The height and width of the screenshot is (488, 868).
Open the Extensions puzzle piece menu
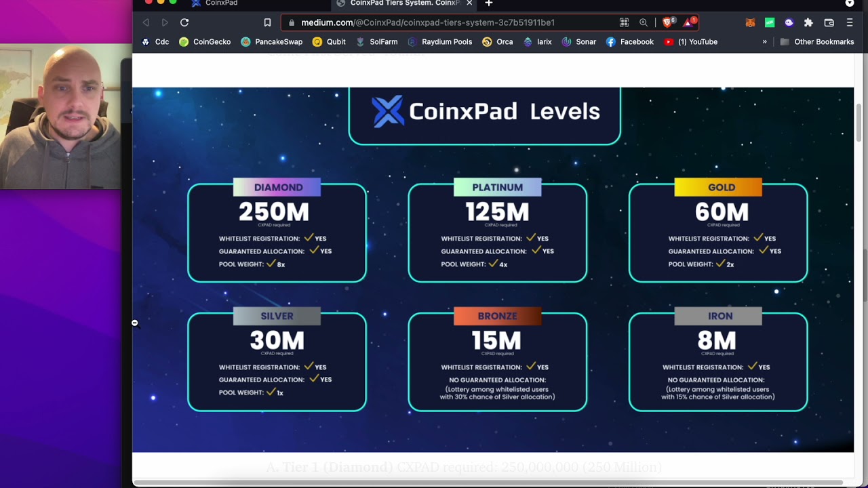tap(808, 22)
